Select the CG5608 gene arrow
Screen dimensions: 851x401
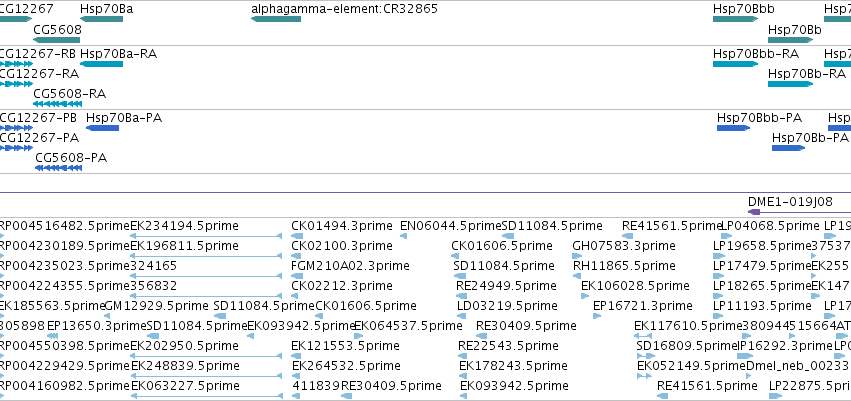pyautogui.click(x=56, y=39)
